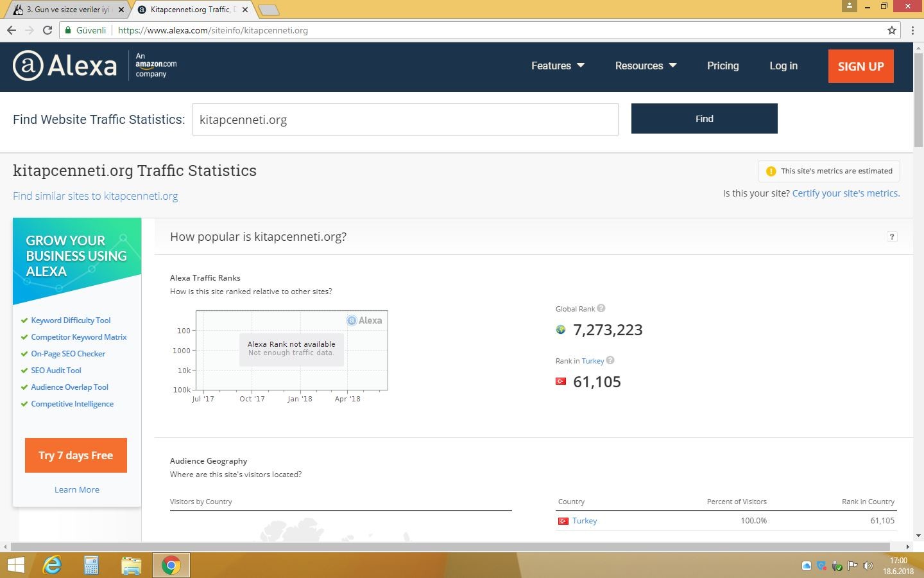The height and width of the screenshot is (578, 924).
Task: Open On-Page SEO Checker link
Action: tap(68, 354)
